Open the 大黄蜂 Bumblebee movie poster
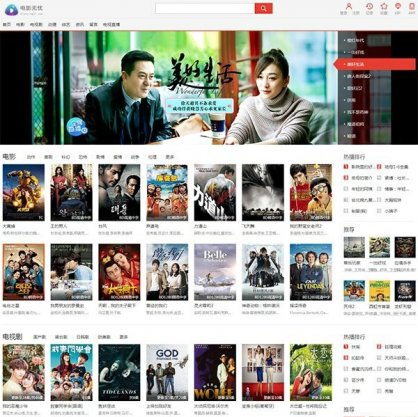This screenshot has width=418, height=417. 24,192
